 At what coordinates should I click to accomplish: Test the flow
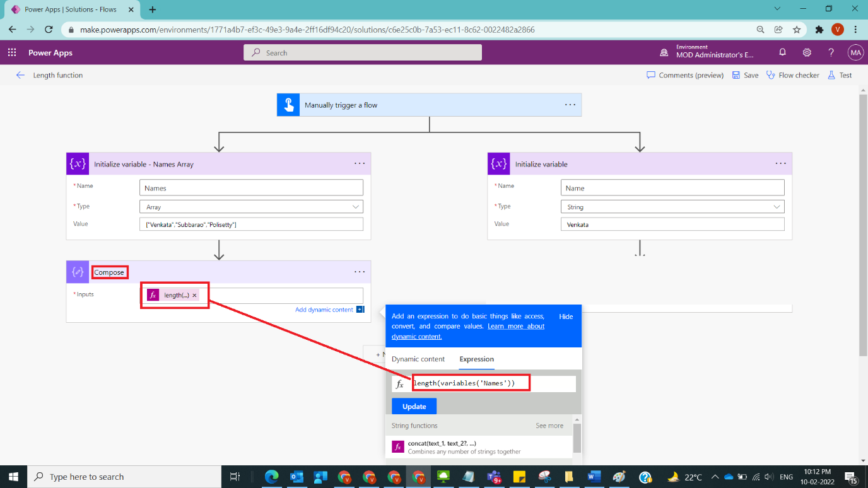click(x=840, y=75)
